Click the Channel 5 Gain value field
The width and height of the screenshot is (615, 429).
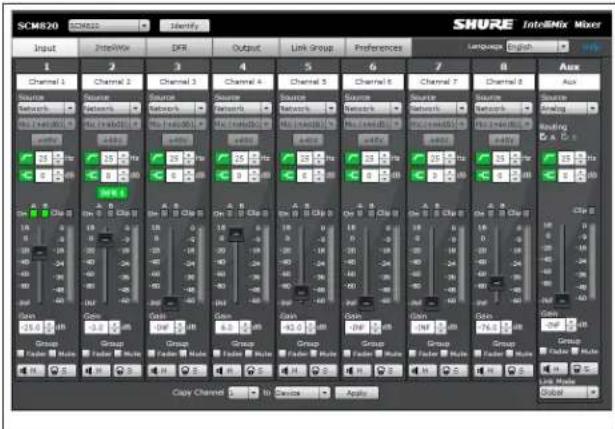(x=292, y=327)
